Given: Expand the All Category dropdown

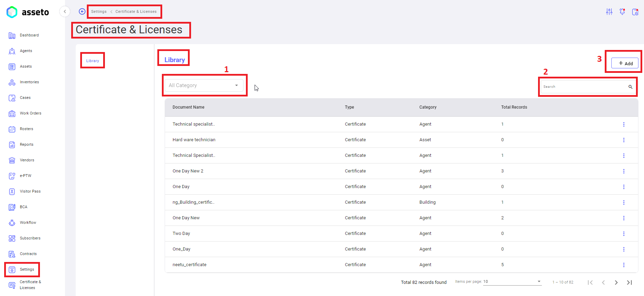Looking at the screenshot, I should (x=204, y=85).
